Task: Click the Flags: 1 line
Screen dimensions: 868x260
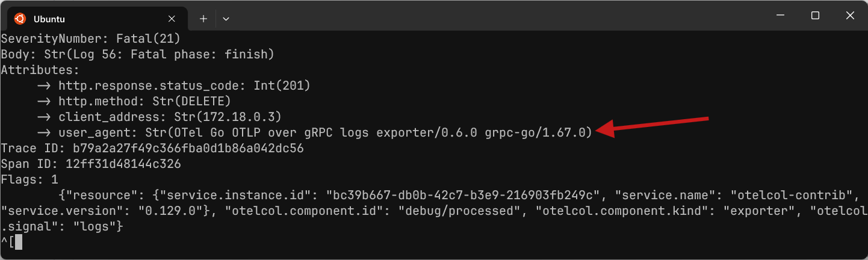Action: (x=29, y=179)
